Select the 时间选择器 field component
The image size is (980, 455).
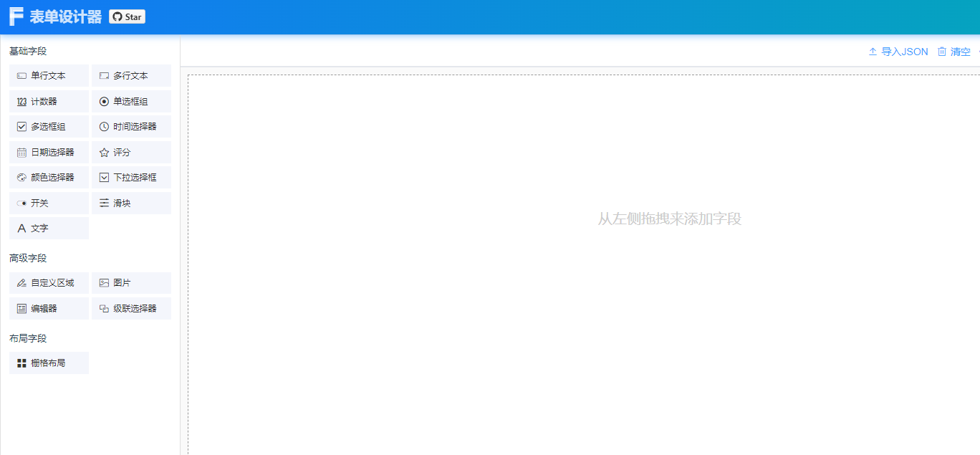[x=131, y=127]
